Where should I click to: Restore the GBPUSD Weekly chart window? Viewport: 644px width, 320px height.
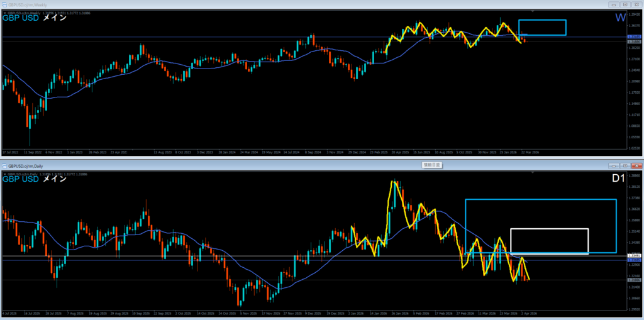pyautogui.click(x=625, y=4)
